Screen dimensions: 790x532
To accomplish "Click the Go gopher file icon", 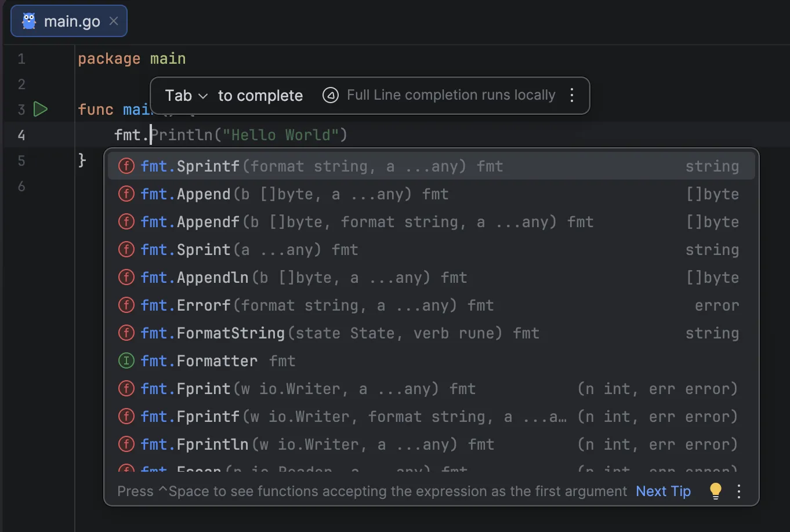I will click(29, 21).
